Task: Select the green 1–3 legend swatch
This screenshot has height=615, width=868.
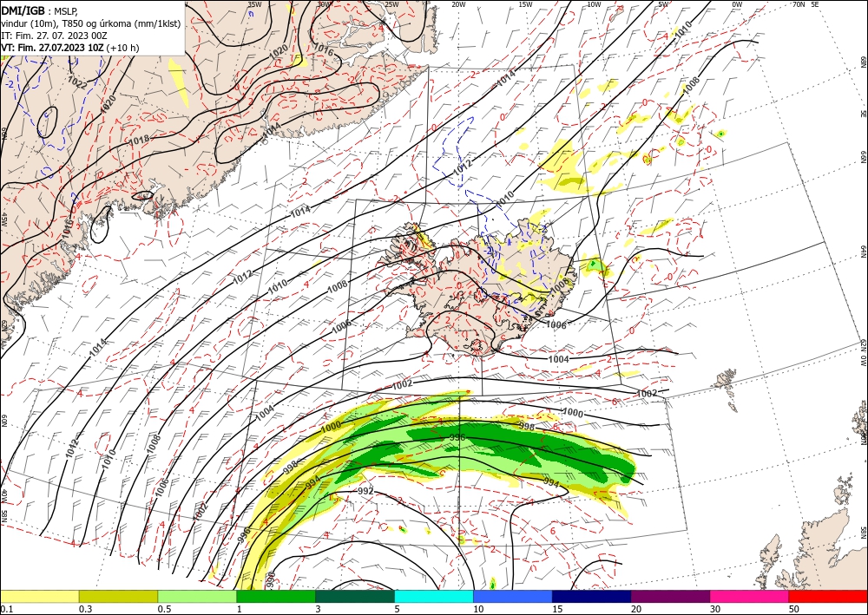Action: [276, 597]
